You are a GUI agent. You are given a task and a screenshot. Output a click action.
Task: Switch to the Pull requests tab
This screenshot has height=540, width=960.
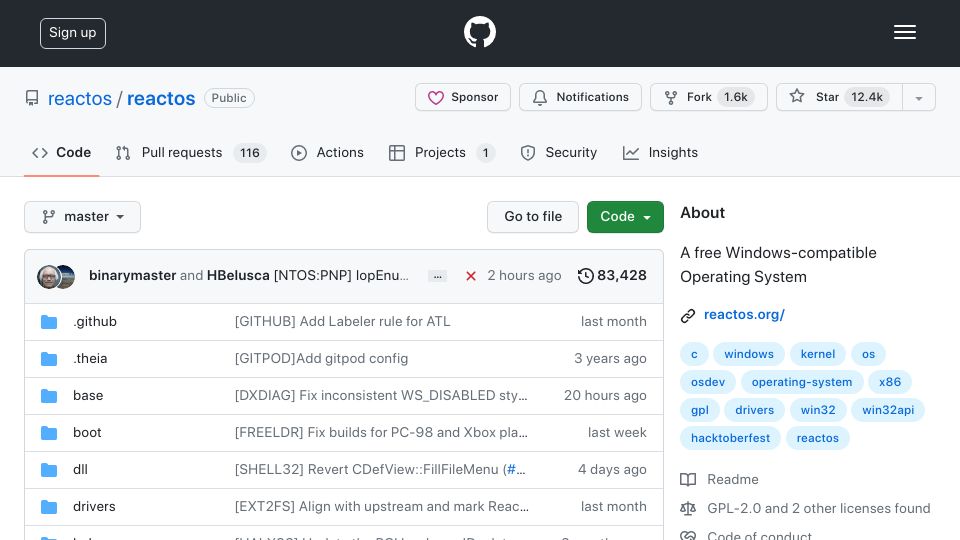pos(190,152)
